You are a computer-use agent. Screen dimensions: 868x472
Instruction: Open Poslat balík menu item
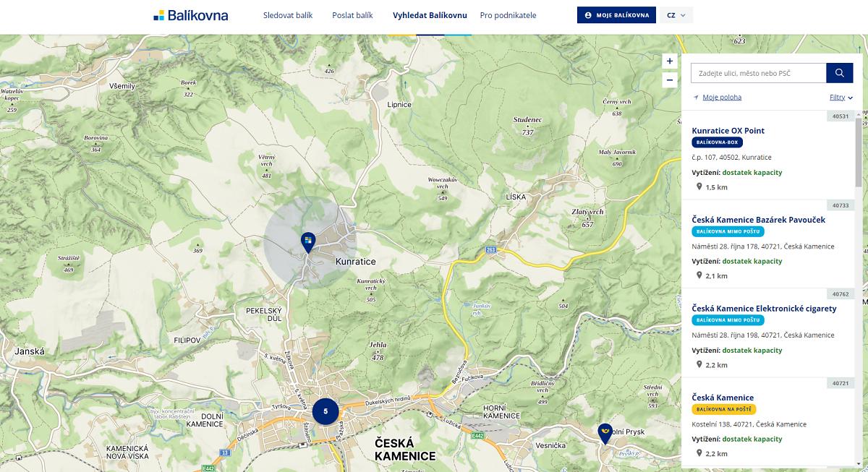tap(352, 15)
